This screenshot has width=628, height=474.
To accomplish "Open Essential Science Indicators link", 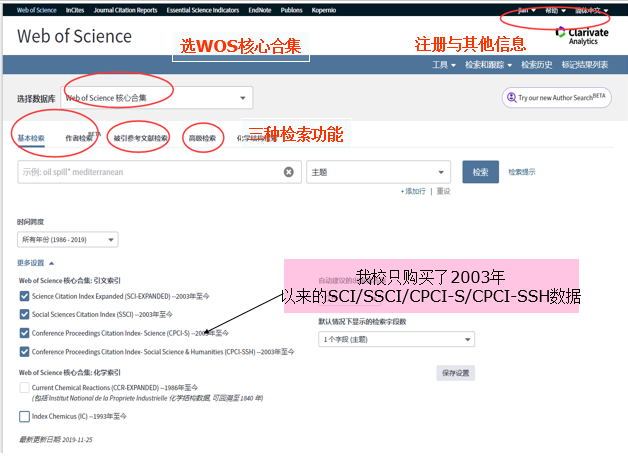I will [x=203, y=10].
